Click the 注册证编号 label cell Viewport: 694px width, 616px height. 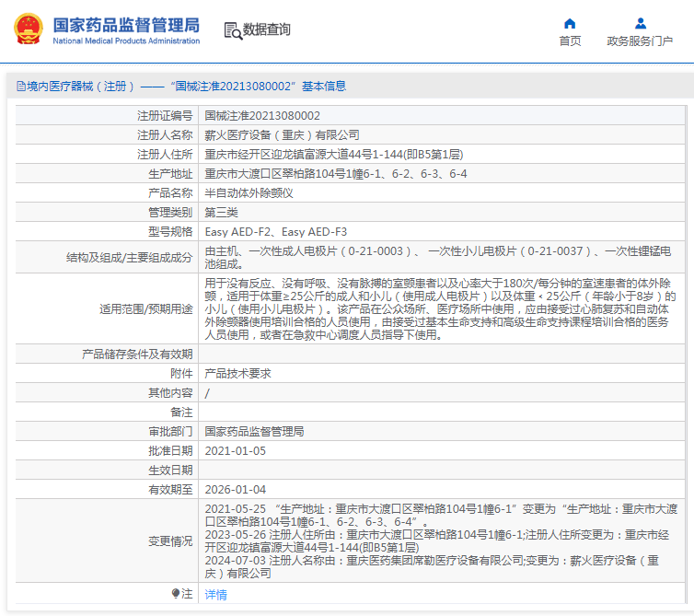pyautogui.click(x=107, y=116)
